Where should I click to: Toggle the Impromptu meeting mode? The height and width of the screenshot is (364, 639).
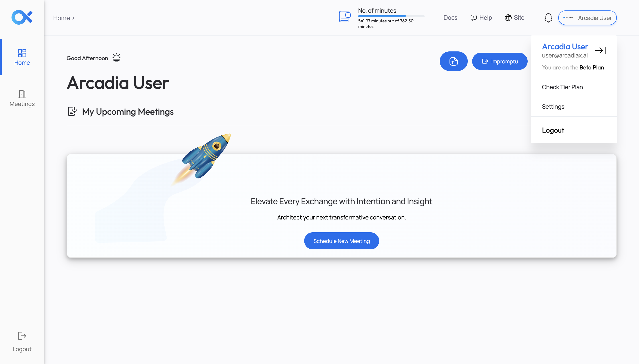point(499,61)
